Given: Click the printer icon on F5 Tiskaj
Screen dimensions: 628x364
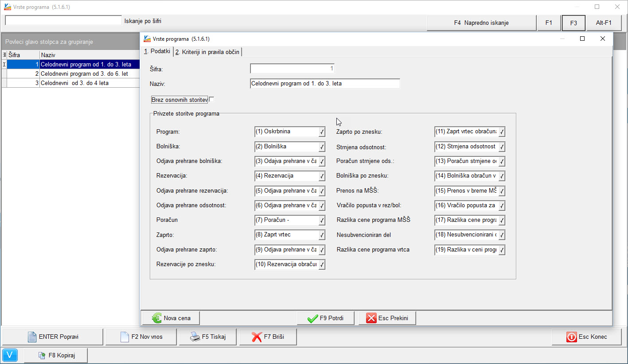Looking at the screenshot, I should tap(195, 337).
